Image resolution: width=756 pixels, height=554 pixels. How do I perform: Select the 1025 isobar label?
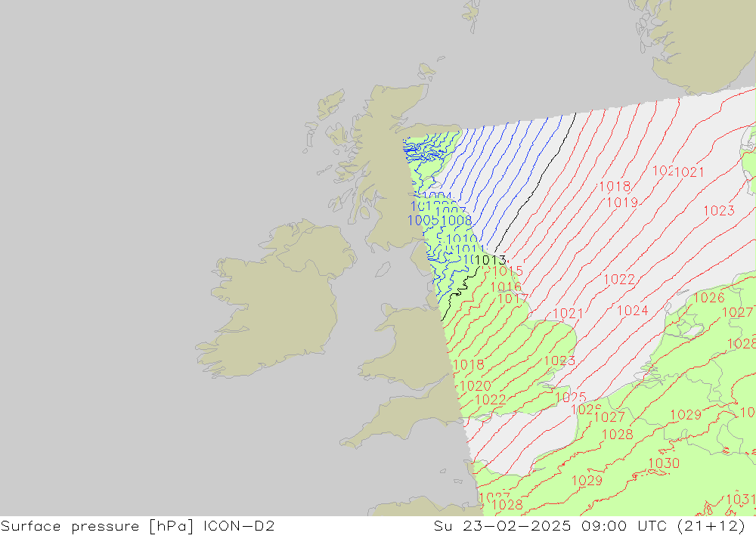571,398
